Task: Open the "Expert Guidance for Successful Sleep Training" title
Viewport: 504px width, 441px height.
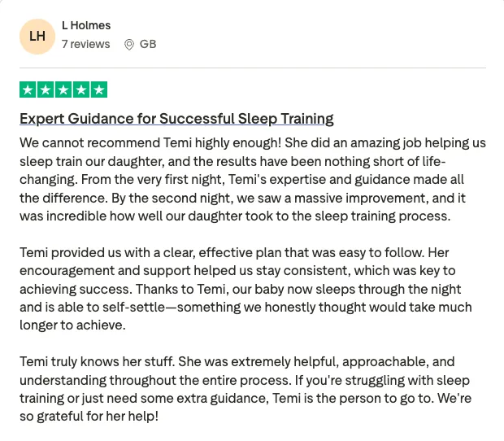Action: click(176, 119)
